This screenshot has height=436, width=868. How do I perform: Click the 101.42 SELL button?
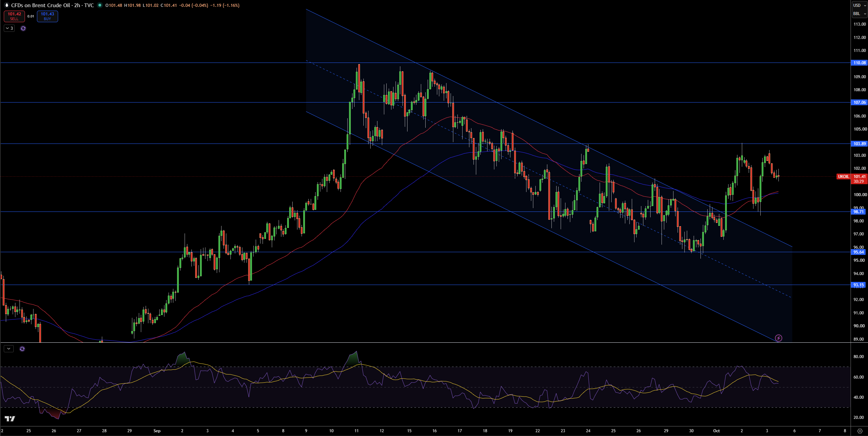point(14,16)
